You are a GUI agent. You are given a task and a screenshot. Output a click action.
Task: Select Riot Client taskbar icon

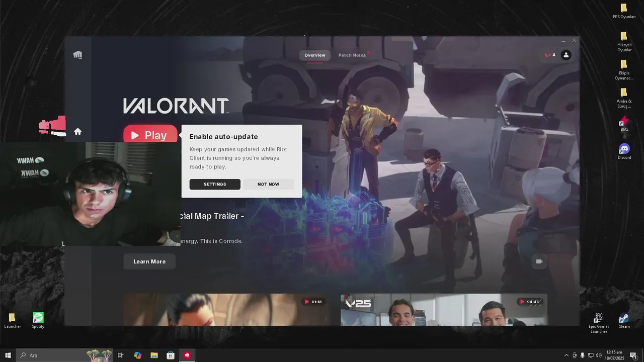[x=187, y=355]
